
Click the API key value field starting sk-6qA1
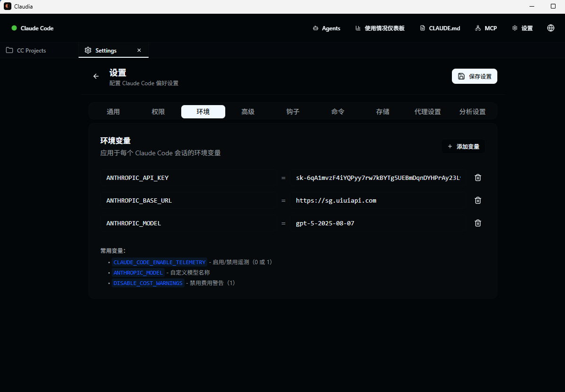point(378,178)
